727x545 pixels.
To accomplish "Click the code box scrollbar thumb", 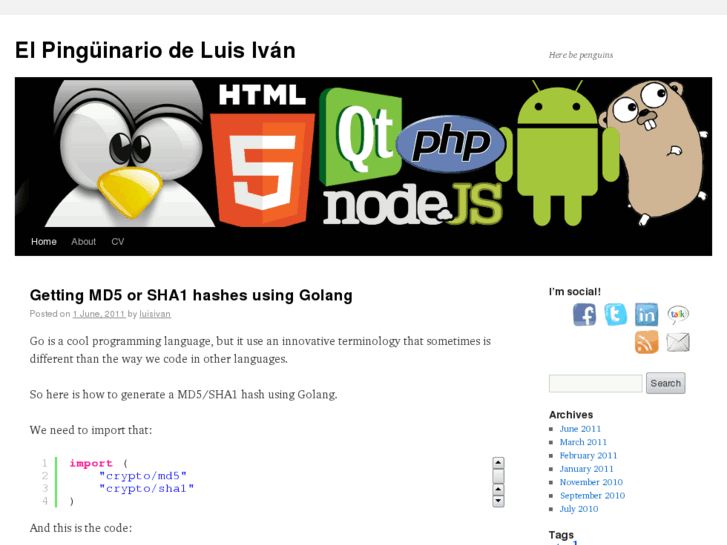I will 498,476.
